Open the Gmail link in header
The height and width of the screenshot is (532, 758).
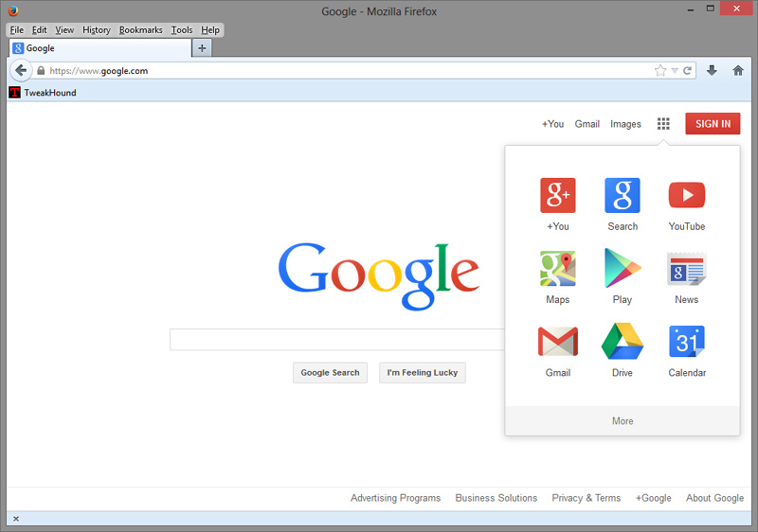click(587, 124)
